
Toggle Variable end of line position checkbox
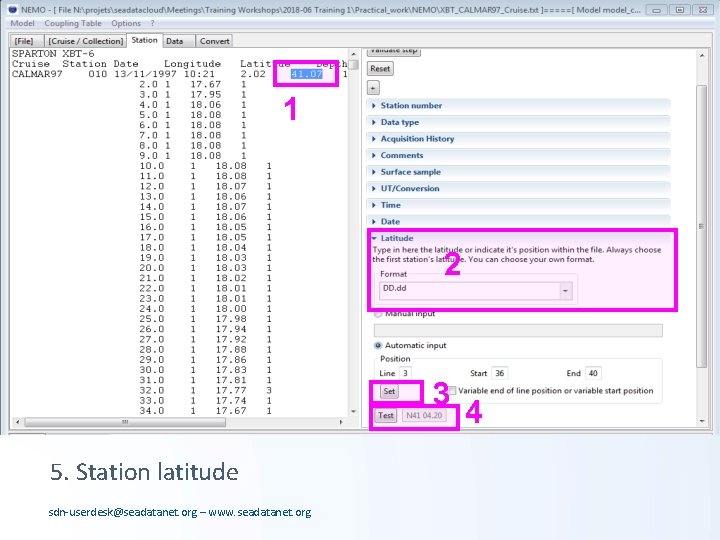pyautogui.click(x=452, y=391)
